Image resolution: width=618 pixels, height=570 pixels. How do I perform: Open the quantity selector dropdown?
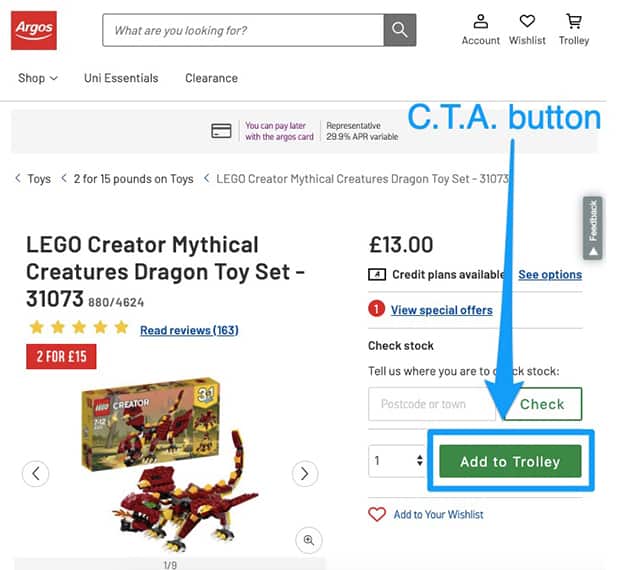398,461
